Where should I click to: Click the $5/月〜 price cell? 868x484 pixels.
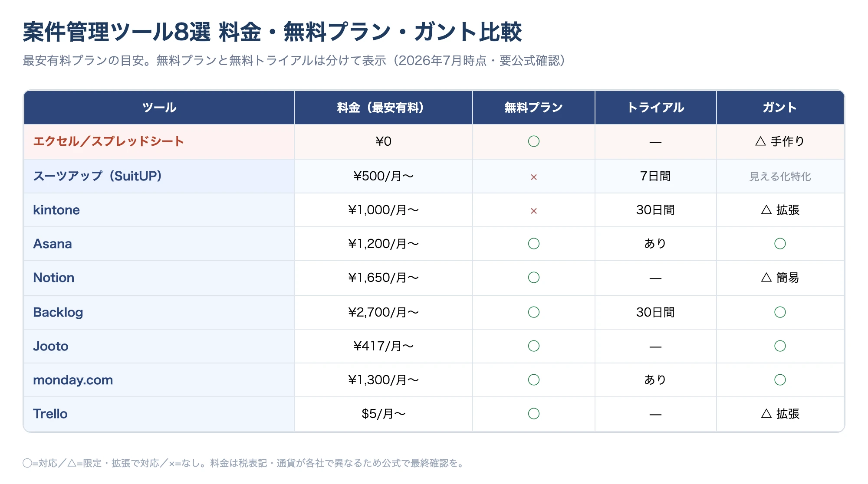coord(384,414)
